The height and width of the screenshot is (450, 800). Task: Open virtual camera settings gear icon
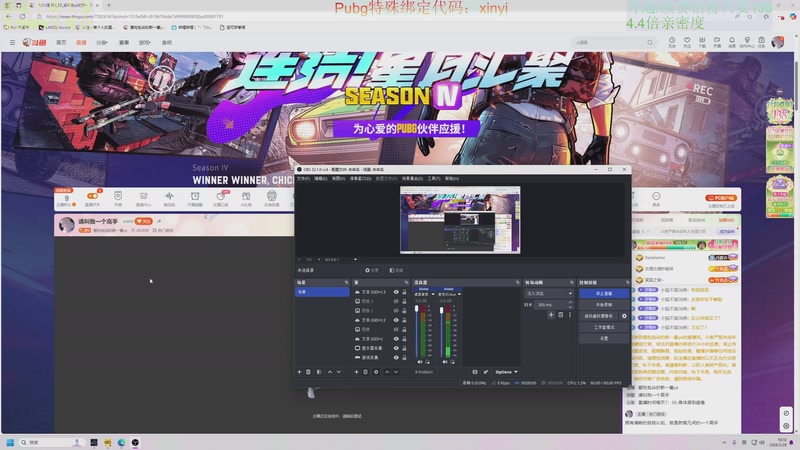pyautogui.click(x=624, y=316)
